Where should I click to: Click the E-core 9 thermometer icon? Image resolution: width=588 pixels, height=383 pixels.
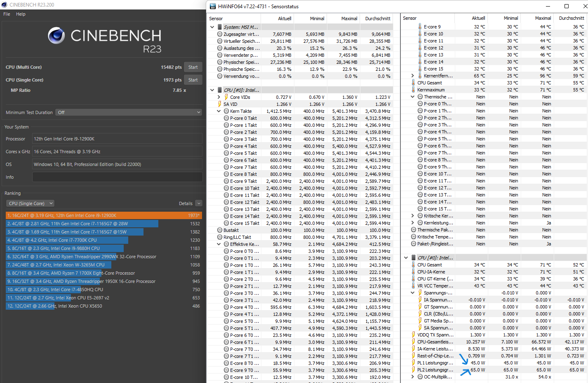coord(420,27)
